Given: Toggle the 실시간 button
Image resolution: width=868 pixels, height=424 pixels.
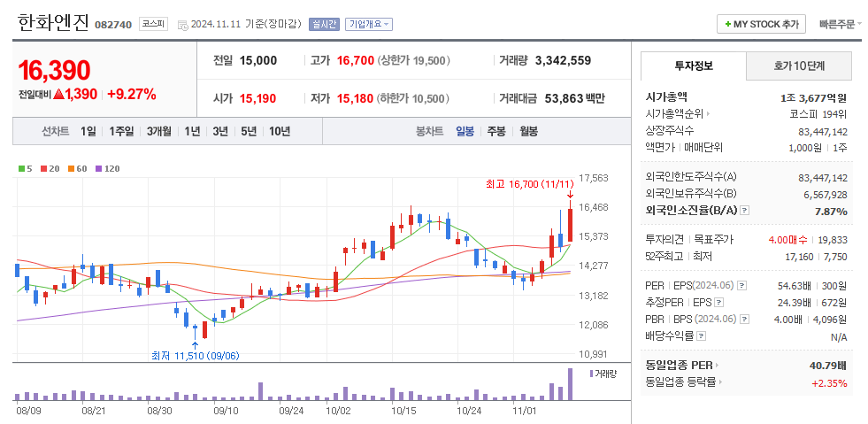Looking at the screenshot, I should coord(324,25).
